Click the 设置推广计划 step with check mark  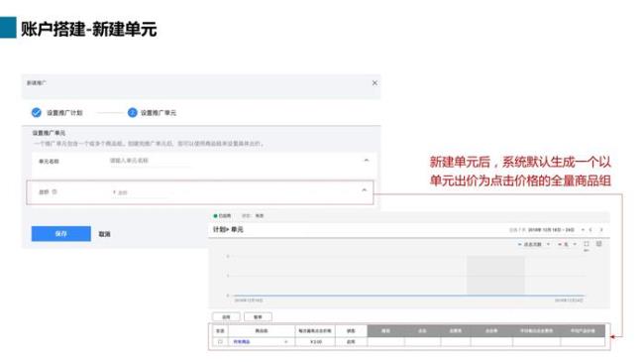coord(57,113)
